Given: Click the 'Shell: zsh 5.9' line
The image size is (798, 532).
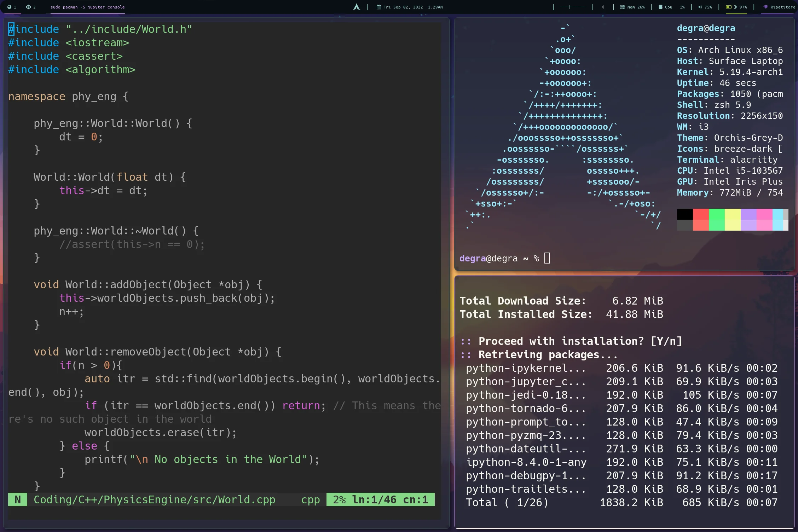Looking at the screenshot, I should tap(714, 105).
